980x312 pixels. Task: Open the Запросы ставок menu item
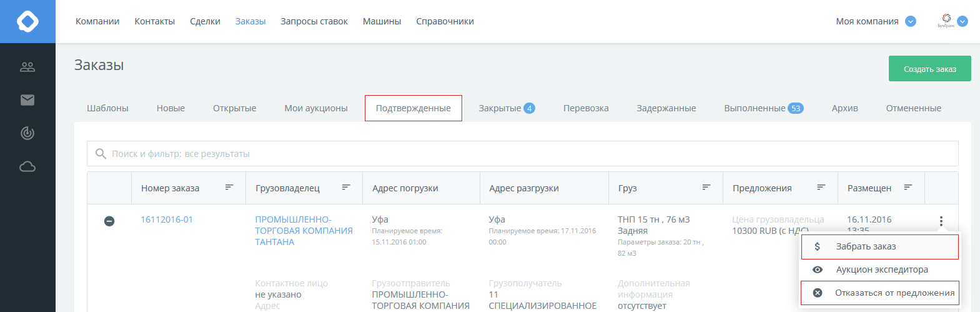314,21
